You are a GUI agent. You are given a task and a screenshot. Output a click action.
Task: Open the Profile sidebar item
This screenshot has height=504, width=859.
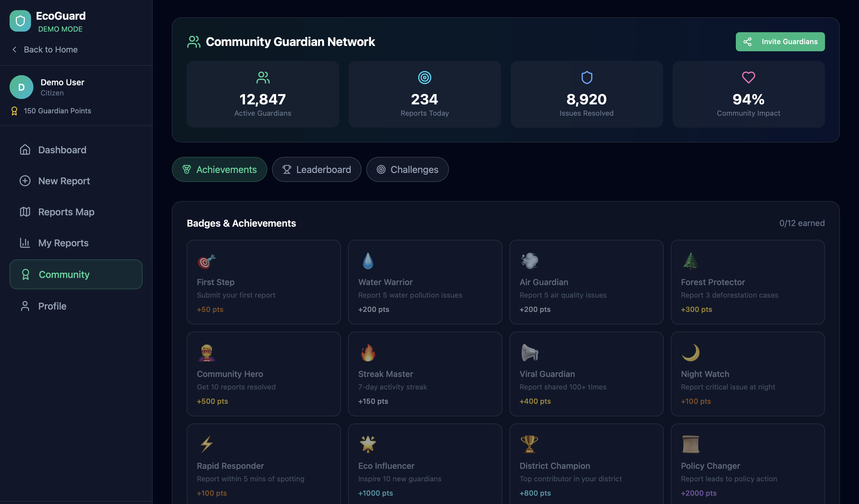[x=52, y=306]
